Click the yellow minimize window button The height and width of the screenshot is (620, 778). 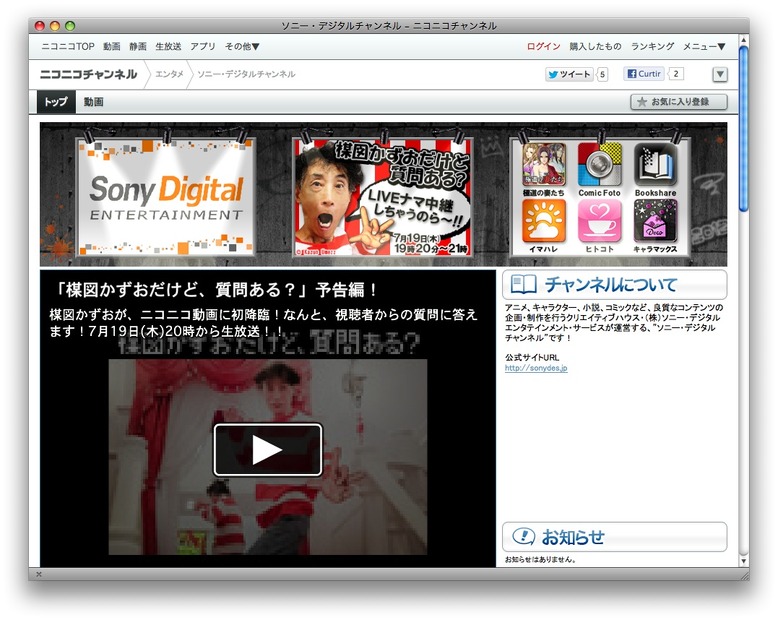click(x=55, y=26)
